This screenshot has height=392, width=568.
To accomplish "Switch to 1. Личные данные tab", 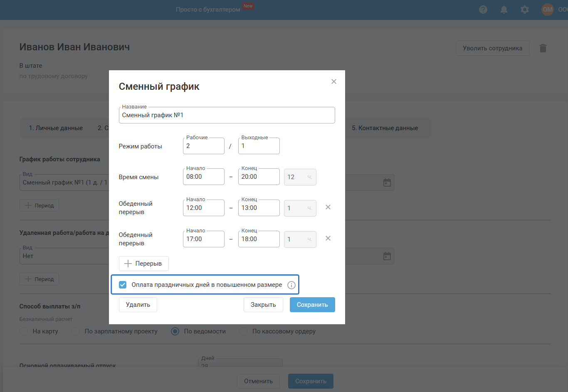I will (x=56, y=128).
